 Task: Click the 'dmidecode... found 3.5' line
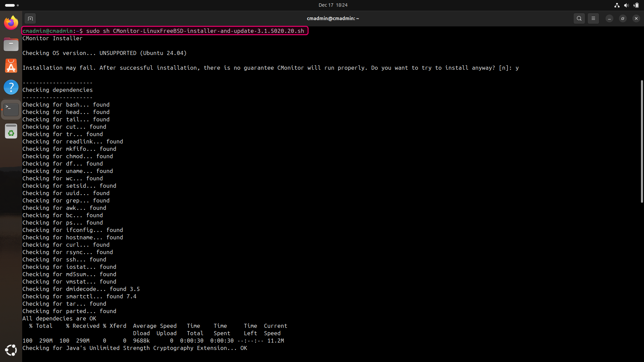click(81, 289)
